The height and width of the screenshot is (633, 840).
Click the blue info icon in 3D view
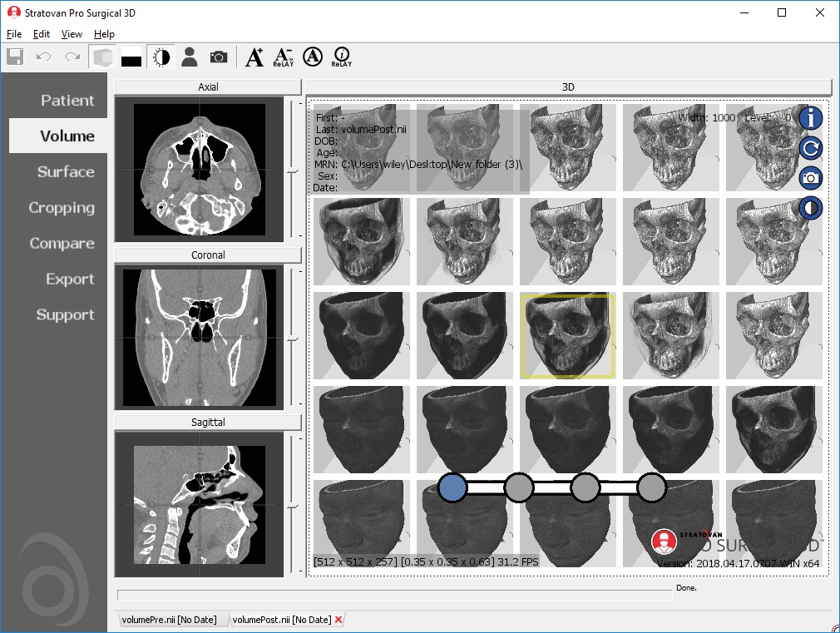tap(811, 118)
